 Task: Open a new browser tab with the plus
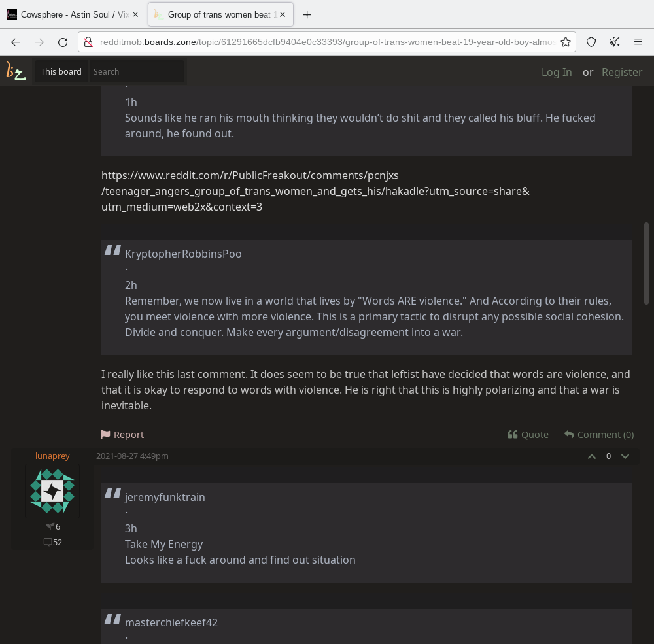pos(307,15)
